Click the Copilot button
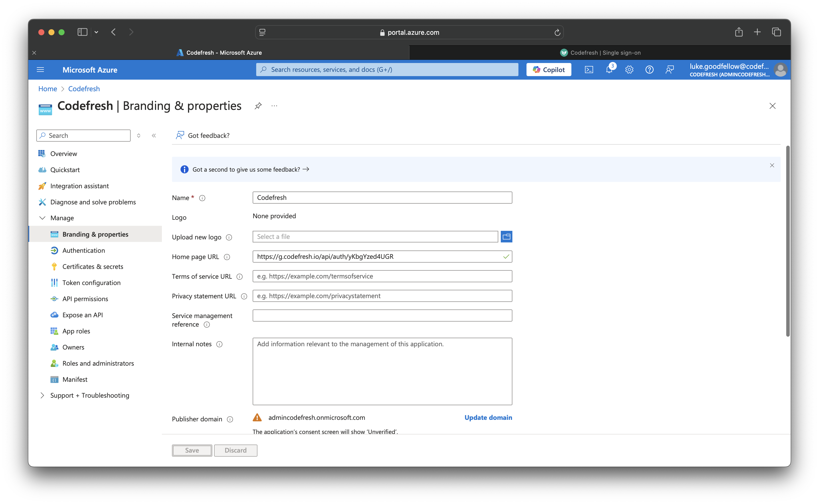819x504 pixels. point(548,70)
